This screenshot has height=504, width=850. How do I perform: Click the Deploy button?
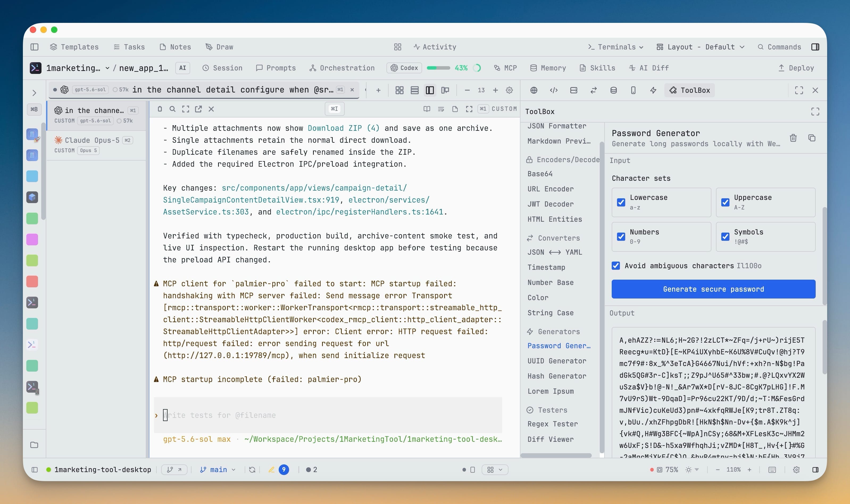796,68
